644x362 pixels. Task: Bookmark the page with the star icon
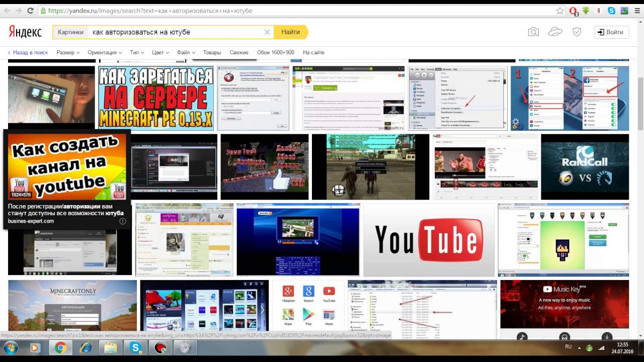tap(560, 11)
